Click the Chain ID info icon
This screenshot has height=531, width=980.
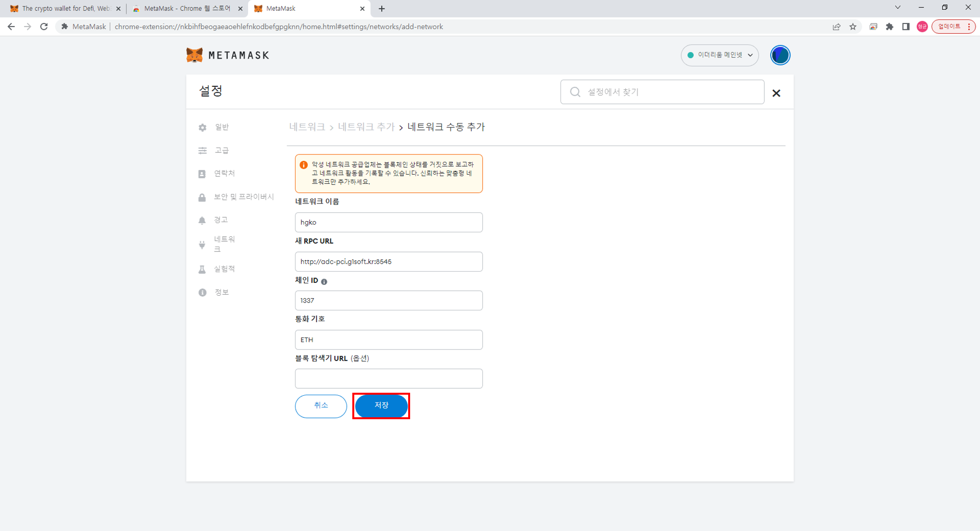tap(324, 281)
